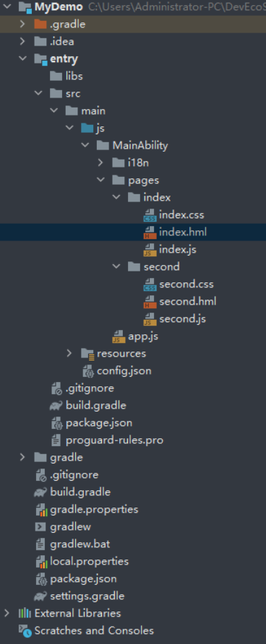Collapse the MainAbility folder arrow
This screenshot has height=644, width=266.
coord(85,145)
